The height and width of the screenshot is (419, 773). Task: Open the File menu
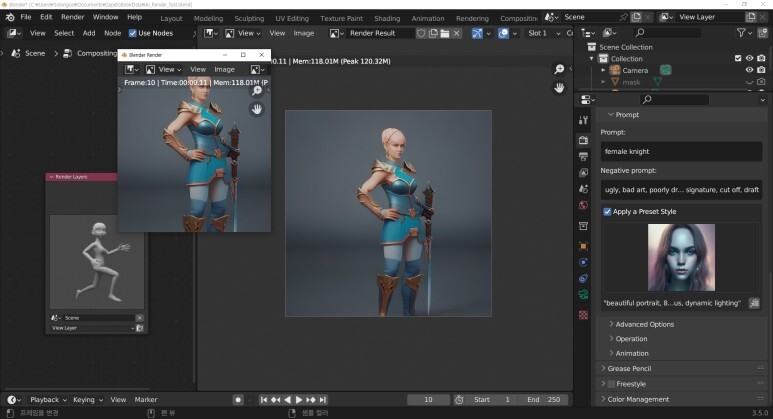pyautogui.click(x=26, y=17)
